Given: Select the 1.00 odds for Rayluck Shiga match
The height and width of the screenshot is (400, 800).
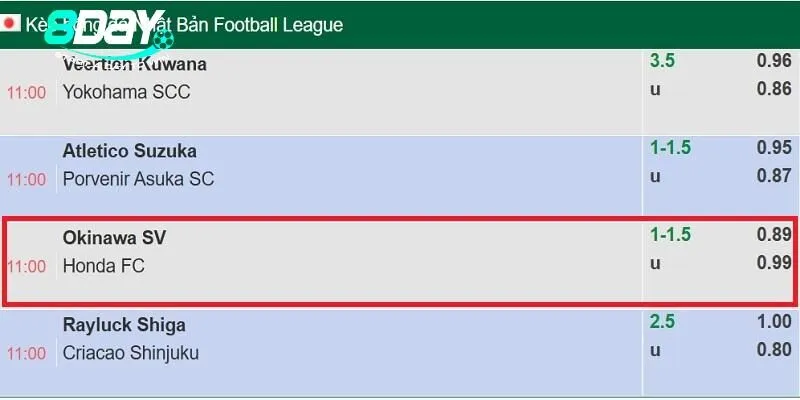Looking at the screenshot, I should (774, 322).
